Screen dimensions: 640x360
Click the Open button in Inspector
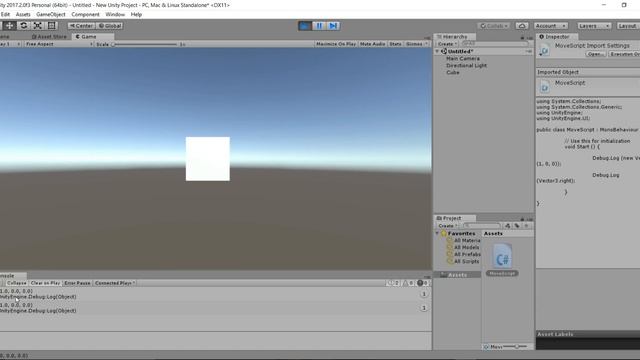595,54
